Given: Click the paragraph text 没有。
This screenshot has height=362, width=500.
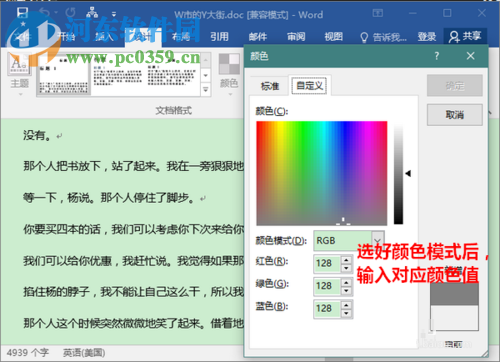Looking at the screenshot, I should (x=37, y=135).
